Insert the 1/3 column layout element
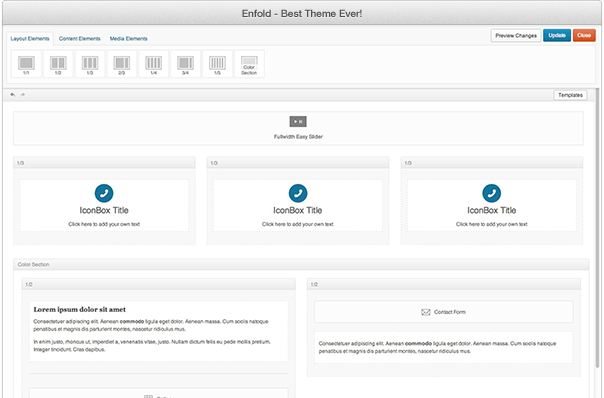The height and width of the screenshot is (398, 604). (90, 64)
